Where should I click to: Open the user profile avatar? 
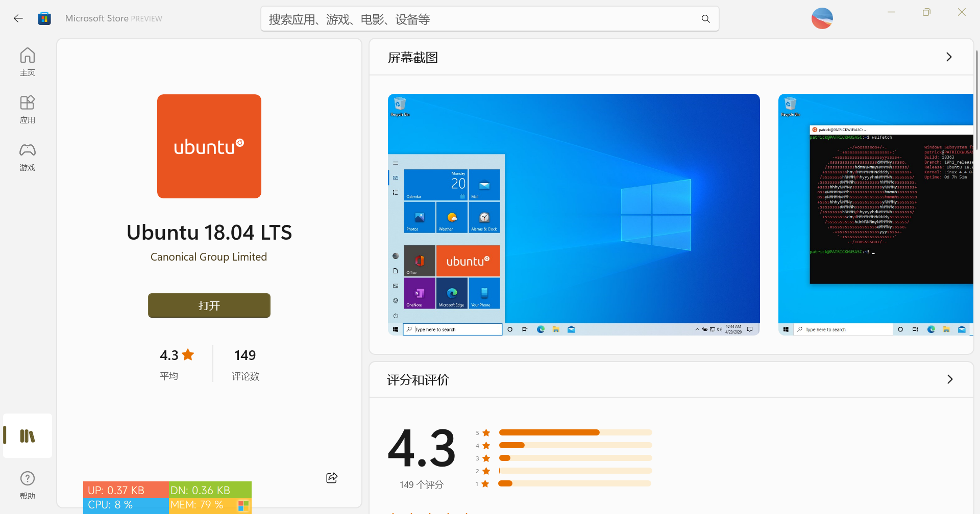click(x=822, y=18)
